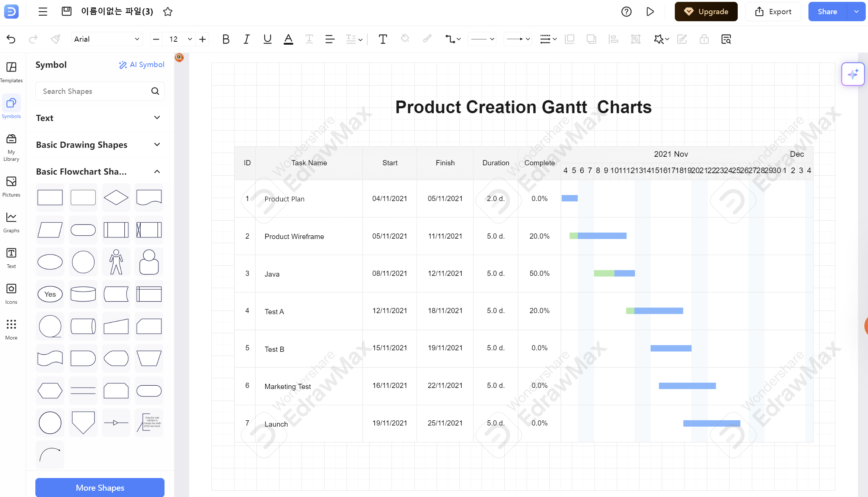This screenshot has height=497, width=868.
Task: Open the Icons sidebar tab
Action: 11,294
